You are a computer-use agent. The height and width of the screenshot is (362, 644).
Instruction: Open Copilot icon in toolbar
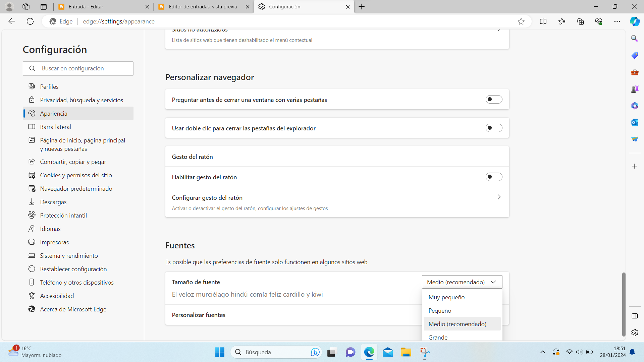click(634, 21)
